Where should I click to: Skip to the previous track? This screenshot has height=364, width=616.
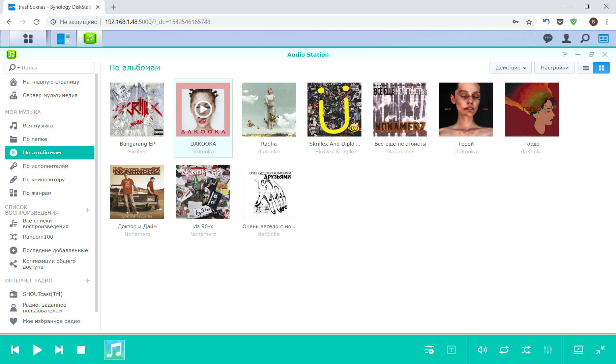coord(15,350)
